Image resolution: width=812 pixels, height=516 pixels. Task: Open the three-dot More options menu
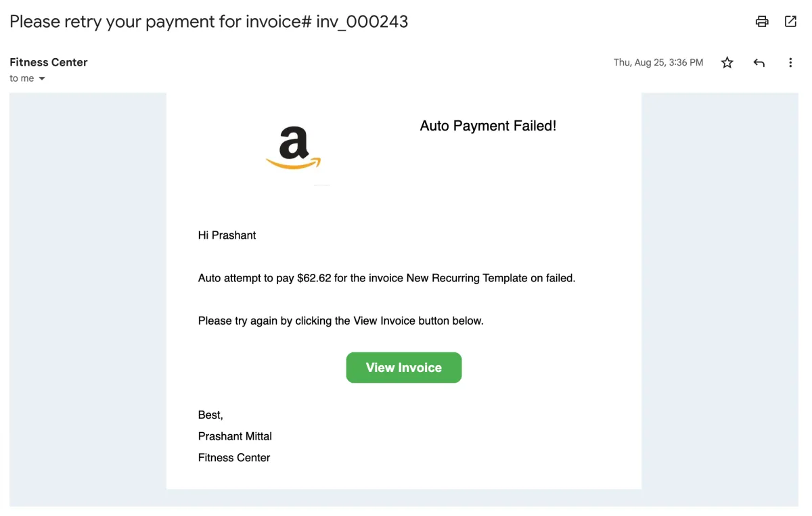790,63
